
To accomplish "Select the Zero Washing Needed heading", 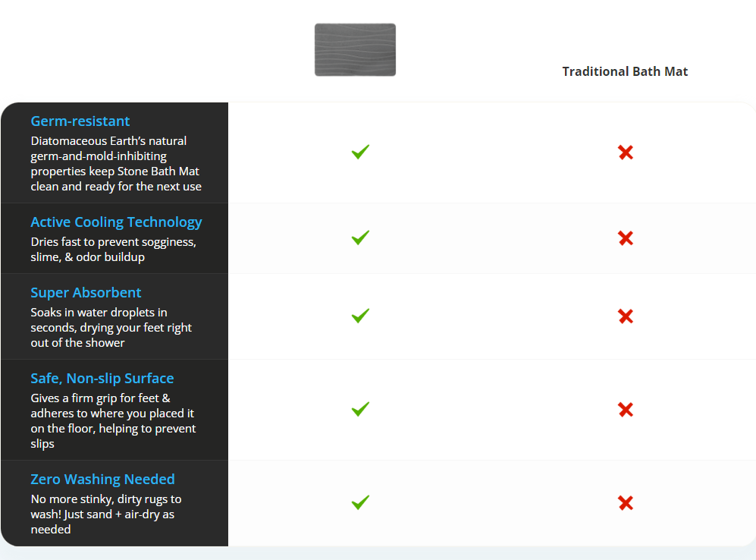I will (102, 480).
